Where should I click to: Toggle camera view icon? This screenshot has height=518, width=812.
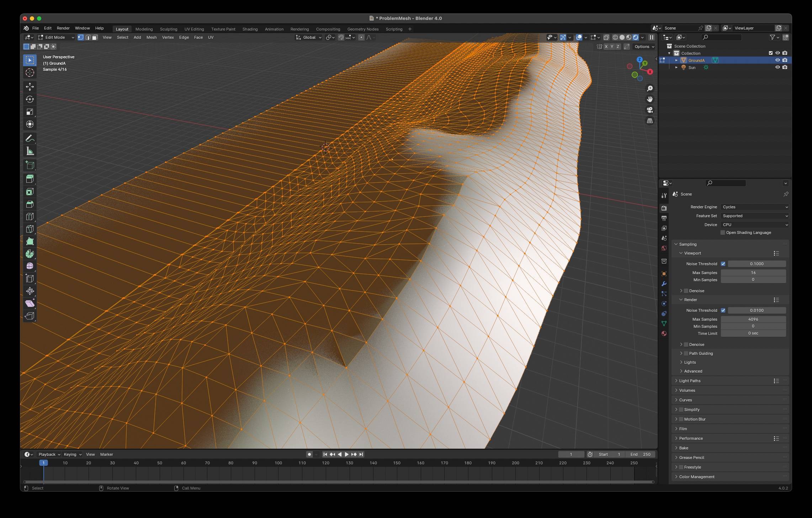[x=650, y=110]
